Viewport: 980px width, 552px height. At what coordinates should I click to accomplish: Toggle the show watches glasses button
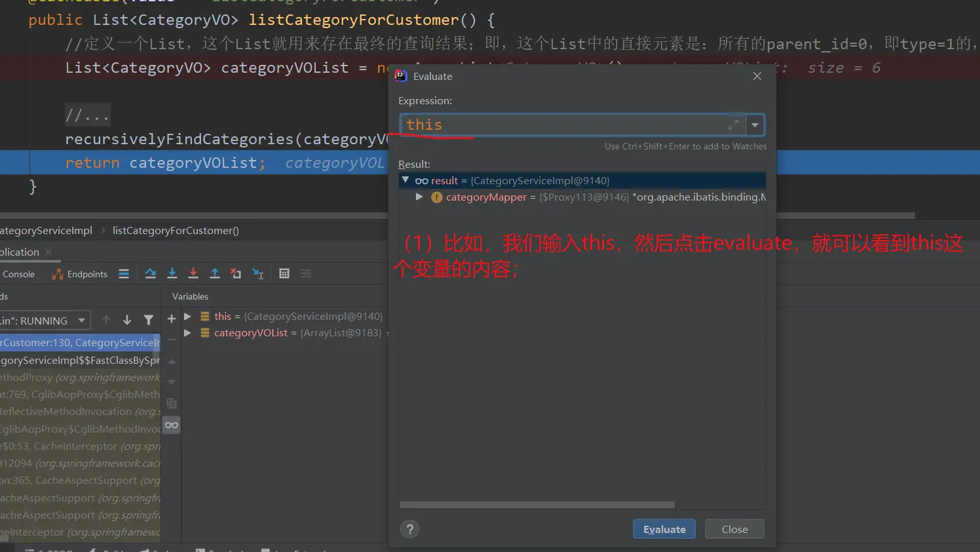(172, 425)
